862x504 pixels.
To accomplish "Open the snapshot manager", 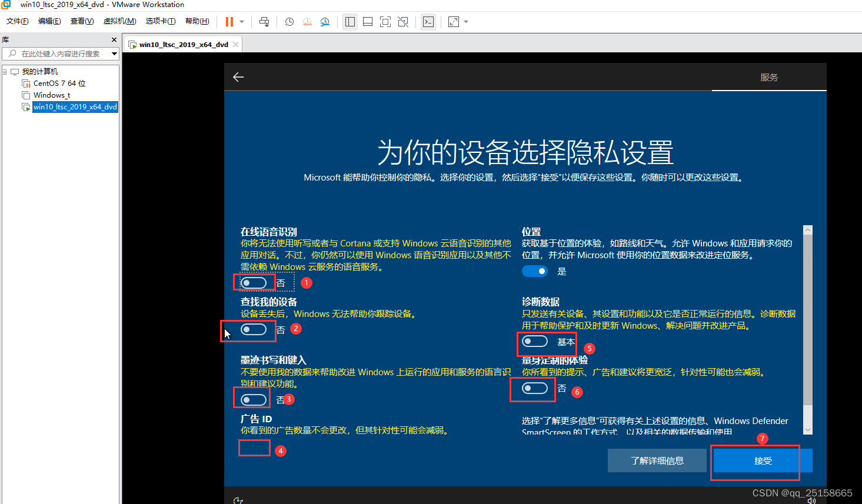I will (x=325, y=22).
